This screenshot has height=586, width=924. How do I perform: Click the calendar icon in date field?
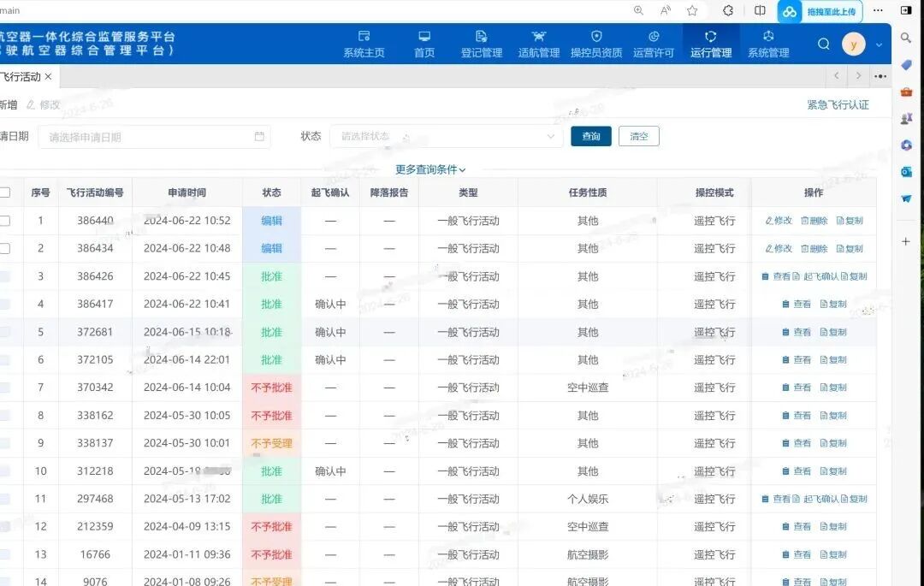tap(259, 137)
